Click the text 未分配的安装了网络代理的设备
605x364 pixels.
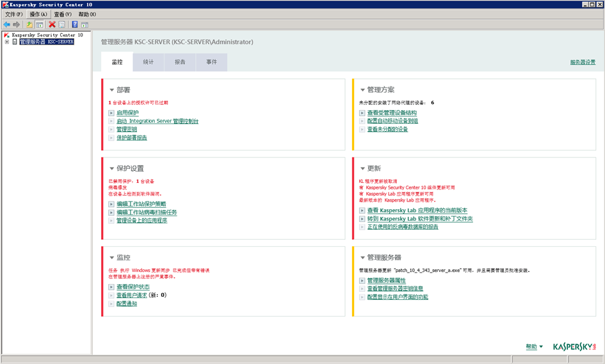point(392,103)
